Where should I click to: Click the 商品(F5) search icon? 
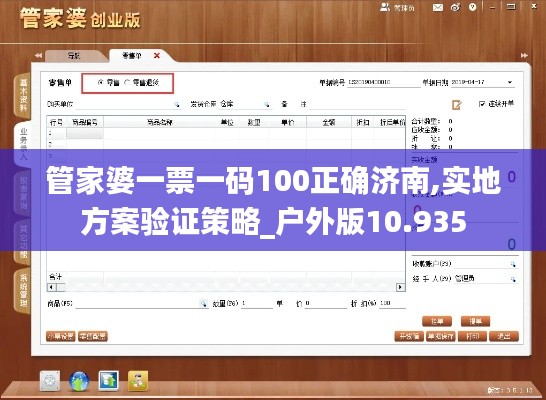click(203, 304)
